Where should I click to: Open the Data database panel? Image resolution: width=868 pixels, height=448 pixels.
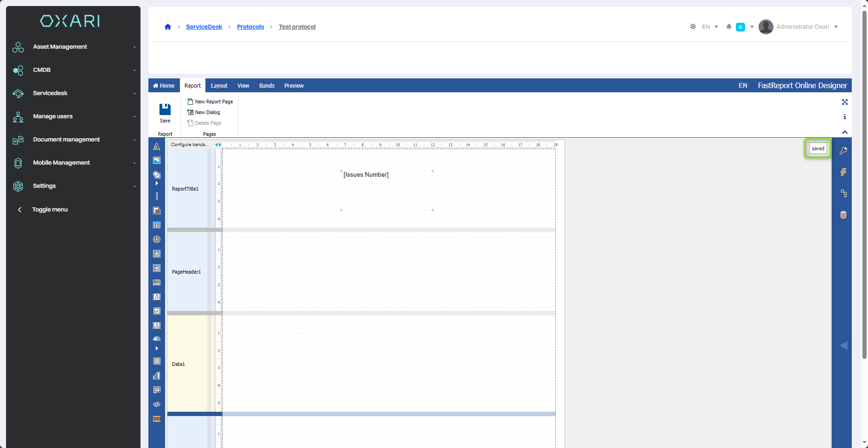click(843, 215)
